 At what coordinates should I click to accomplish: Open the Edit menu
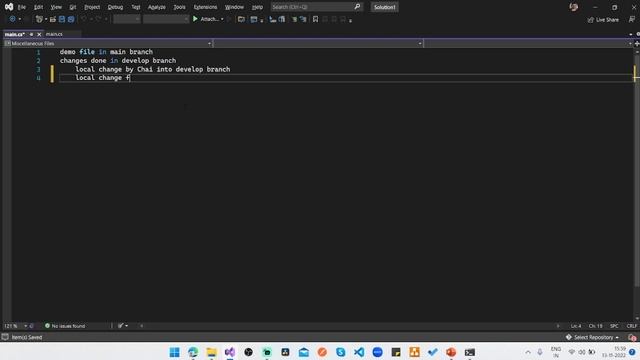click(x=38, y=7)
